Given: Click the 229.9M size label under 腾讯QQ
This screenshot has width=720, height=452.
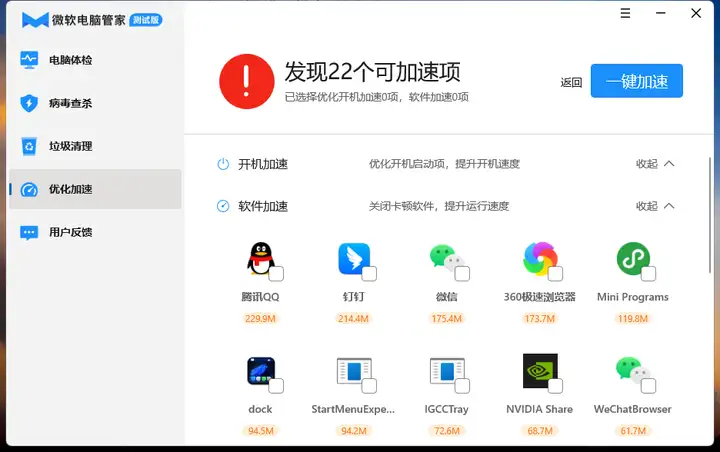Looking at the screenshot, I should [x=260, y=319].
